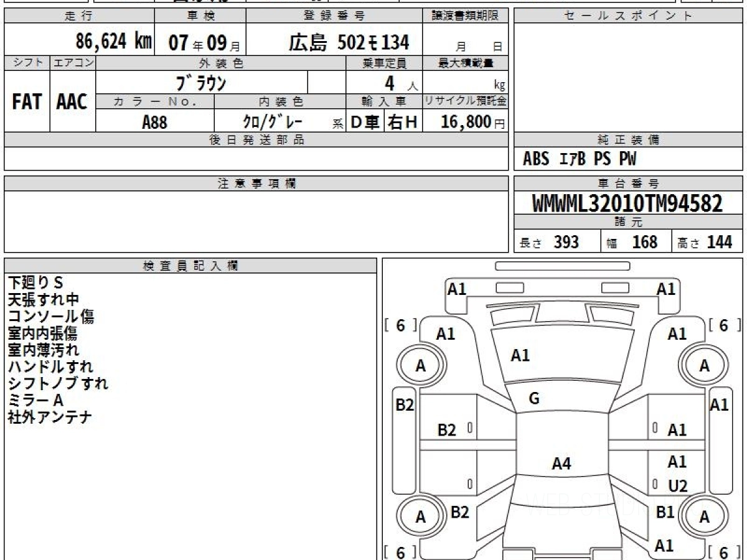Viewport: 747px width, 560px height.
Task: Select inspector note シフトノブすれ
Action: tap(58, 383)
